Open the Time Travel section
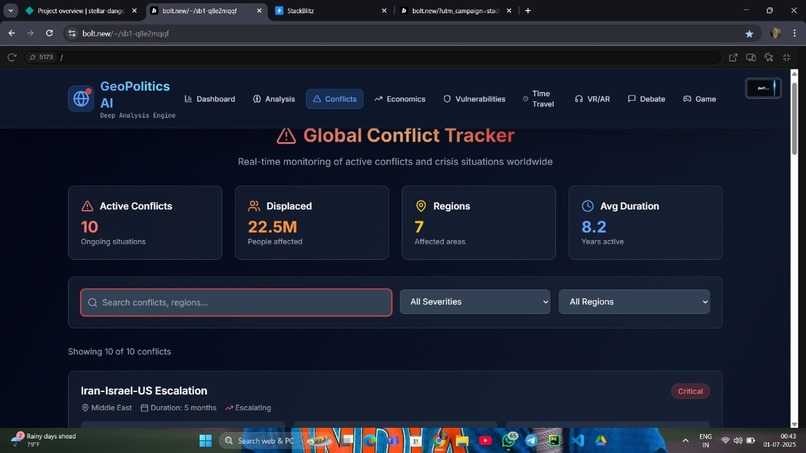The height and width of the screenshot is (453, 806). [539, 99]
